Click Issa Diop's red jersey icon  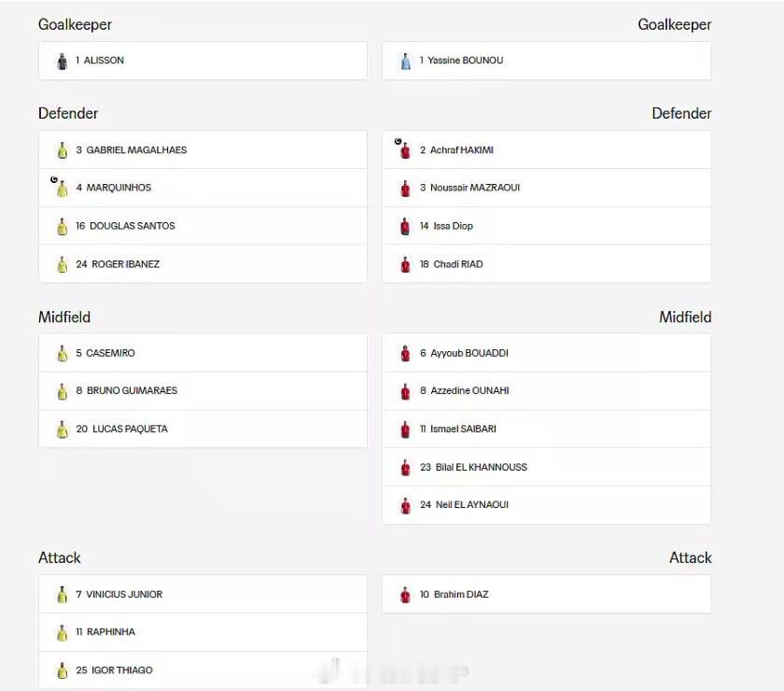405,226
